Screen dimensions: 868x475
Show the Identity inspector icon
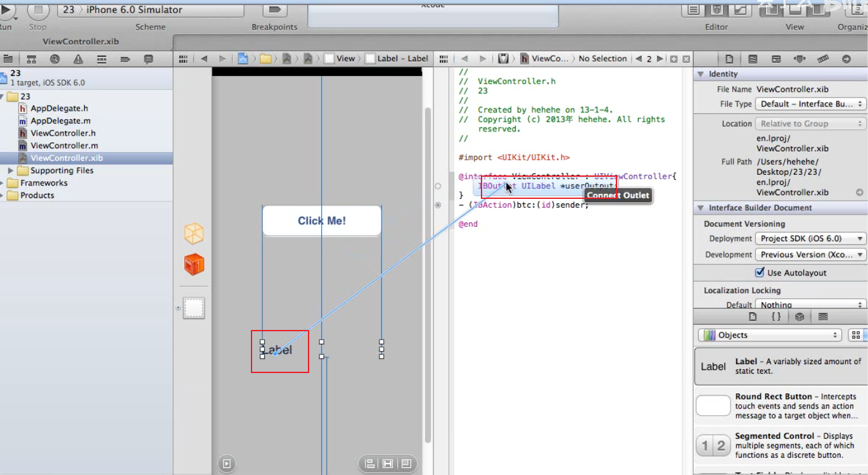[776, 59]
